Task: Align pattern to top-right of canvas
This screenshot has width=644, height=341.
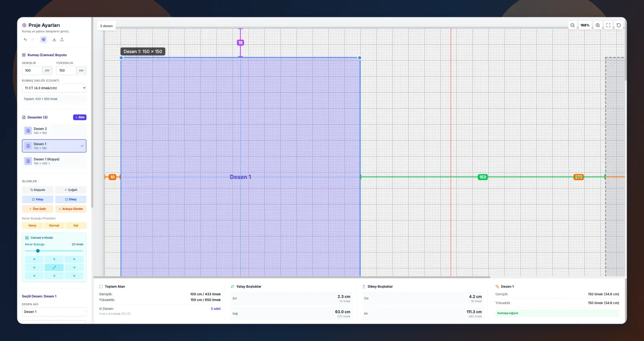Action: [74, 259]
